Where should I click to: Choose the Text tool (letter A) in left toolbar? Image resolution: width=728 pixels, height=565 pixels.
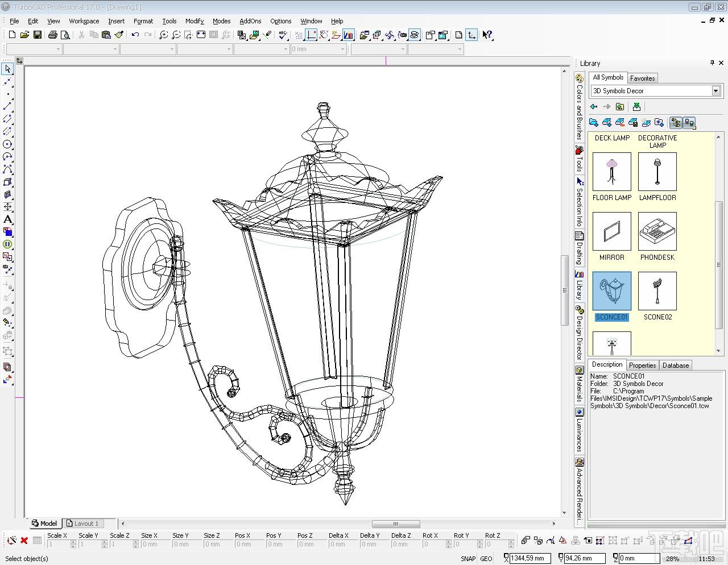pos(7,219)
